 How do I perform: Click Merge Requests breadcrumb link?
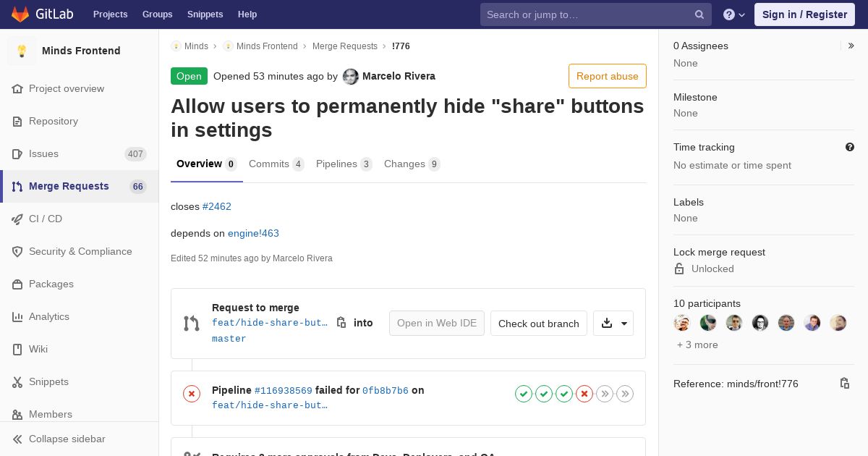pyautogui.click(x=345, y=46)
